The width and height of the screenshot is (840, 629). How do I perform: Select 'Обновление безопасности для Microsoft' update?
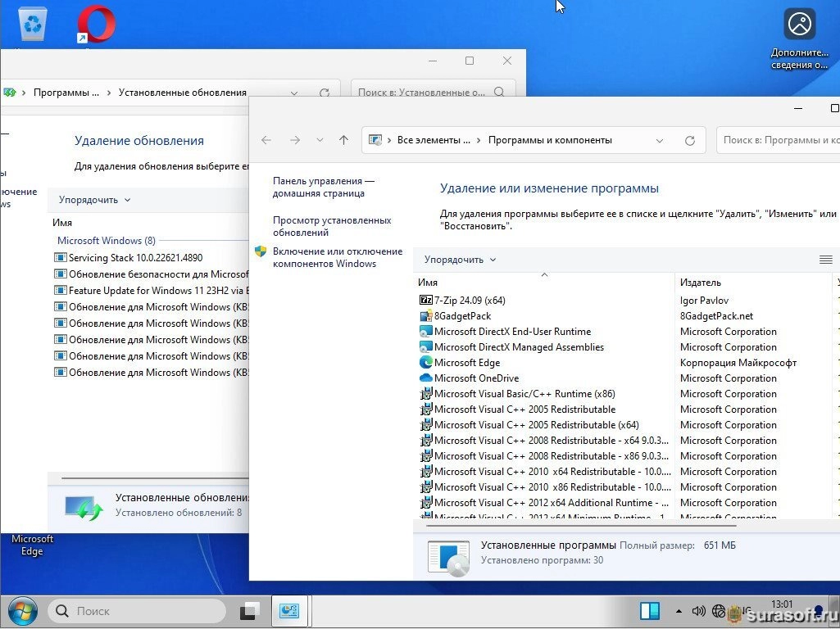click(x=152, y=274)
